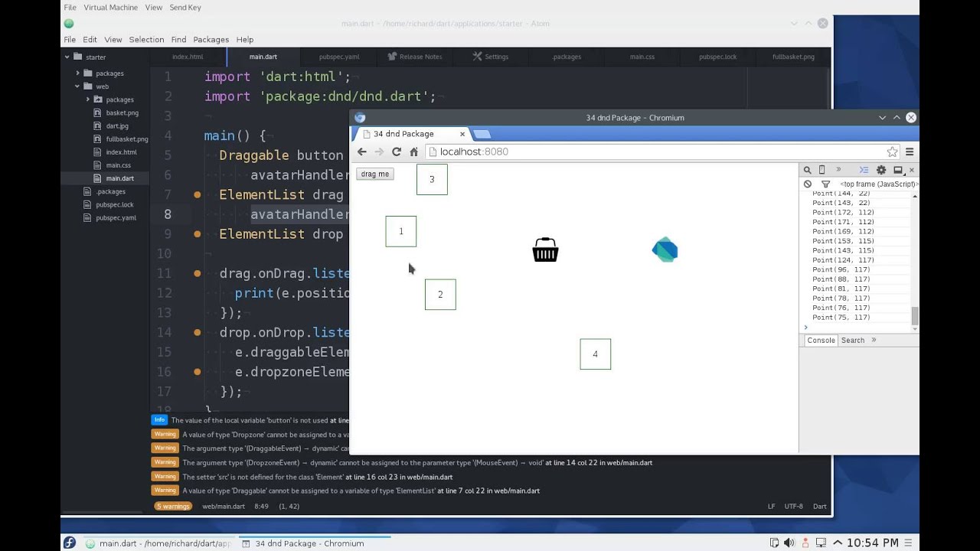
Task: Click the 'drag me' button
Action: [375, 174]
